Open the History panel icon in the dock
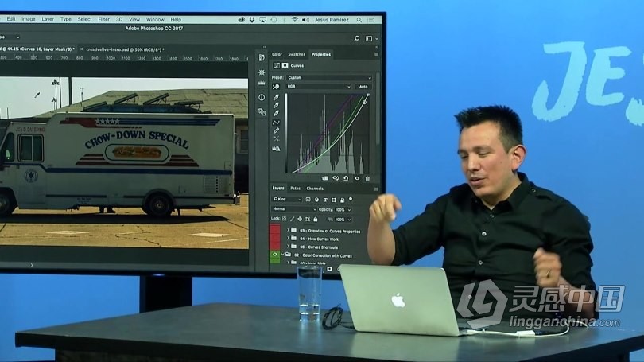 click(x=262, y=58)
